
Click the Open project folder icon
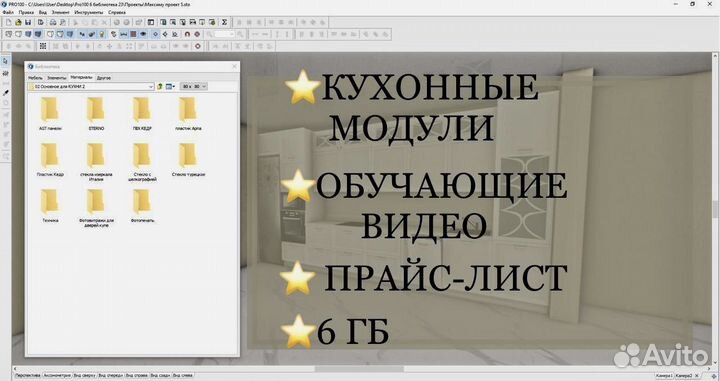18,22
